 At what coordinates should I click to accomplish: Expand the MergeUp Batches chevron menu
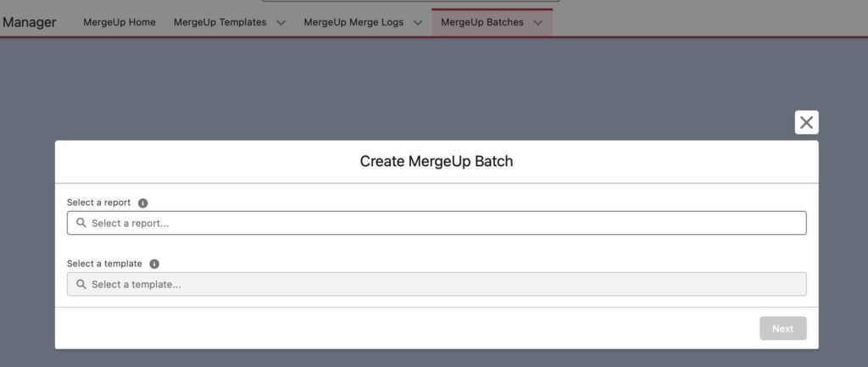538,23
